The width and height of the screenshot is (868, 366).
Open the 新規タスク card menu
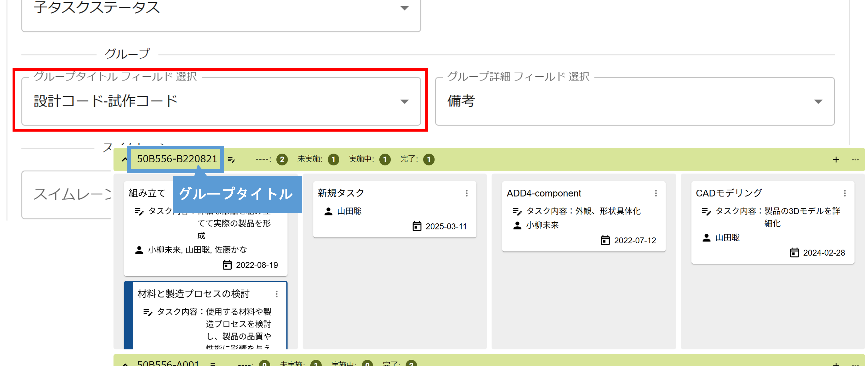click(x=467, y=193)
